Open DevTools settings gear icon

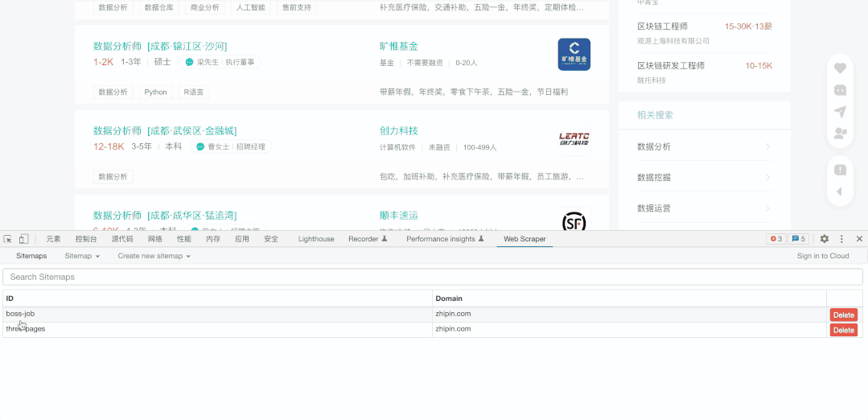pyautogui.click(x=824, y=239)
